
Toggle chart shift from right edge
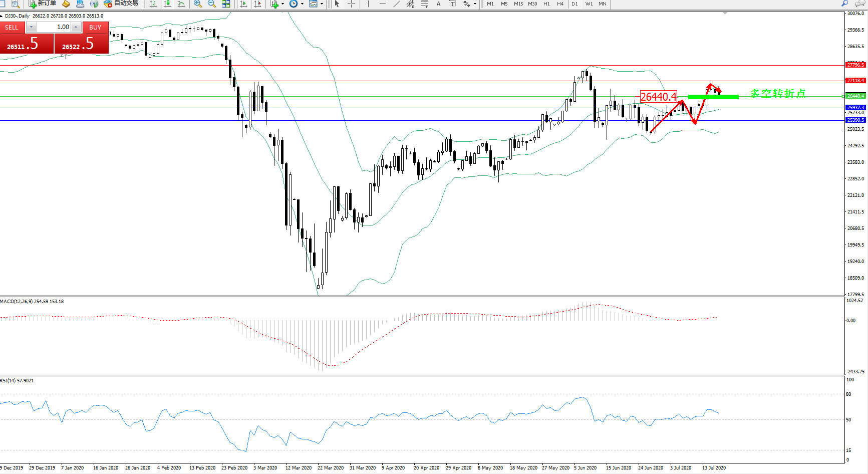point(257,4)
